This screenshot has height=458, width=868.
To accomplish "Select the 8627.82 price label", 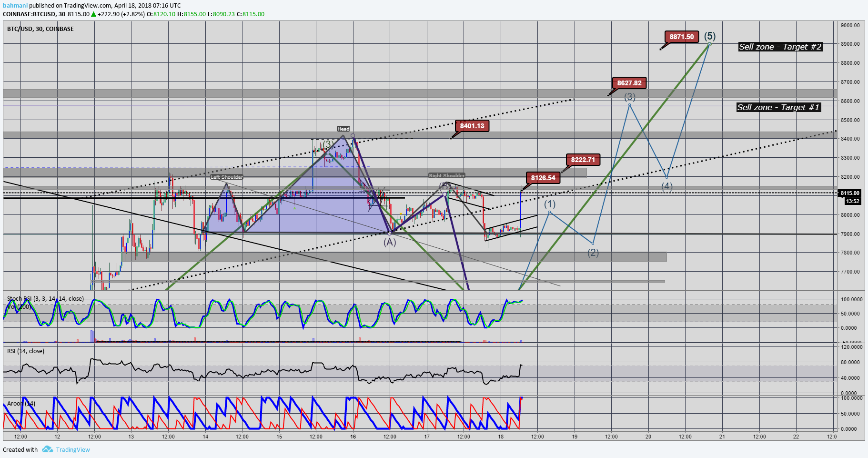I will 629,83.
